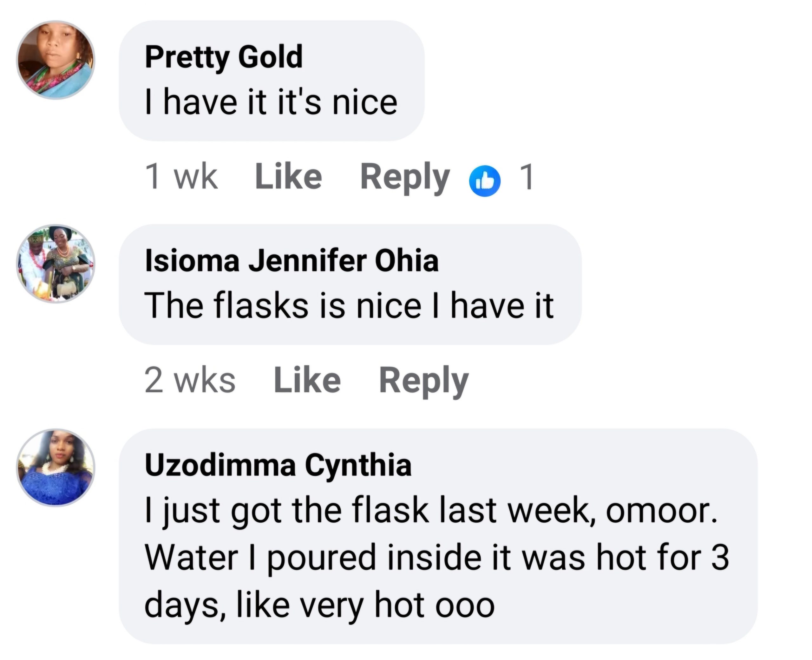The height and width of the screenshot is (660, 812).
Task: Click the Pretty Gold name link
Action: (224, 57)
